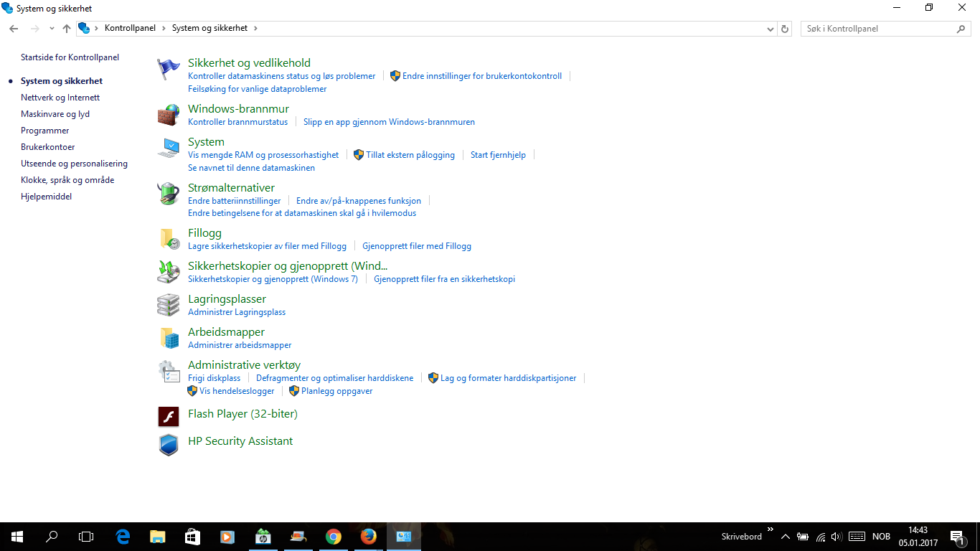Launch Google Chrome from taskbar
The height and width of the screenshot is (551, 980).
click(333, 537)
